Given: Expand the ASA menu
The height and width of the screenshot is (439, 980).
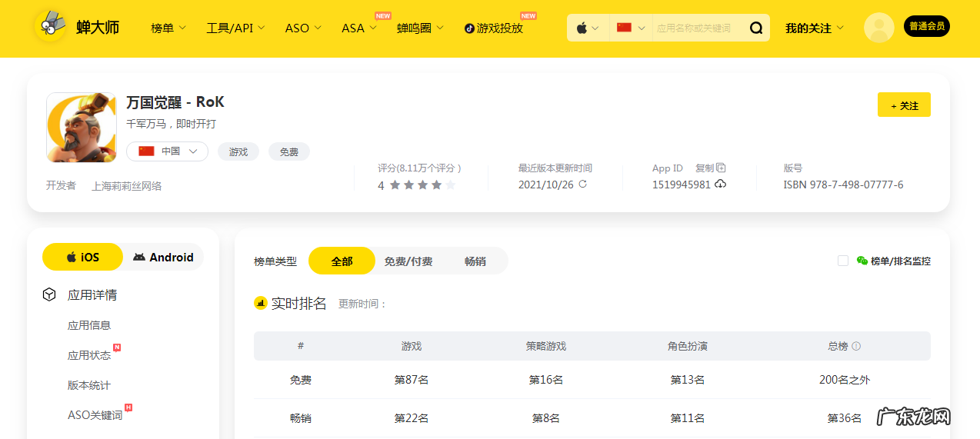Looking at the screenshot, I should [x=359, y=28].
